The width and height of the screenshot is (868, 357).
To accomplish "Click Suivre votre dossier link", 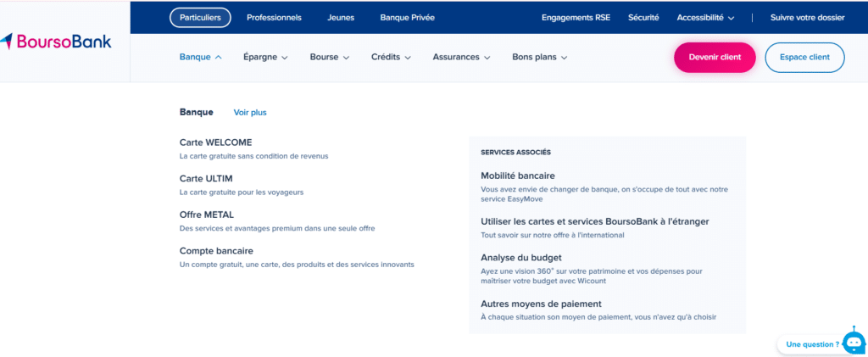I will [807, 17].
